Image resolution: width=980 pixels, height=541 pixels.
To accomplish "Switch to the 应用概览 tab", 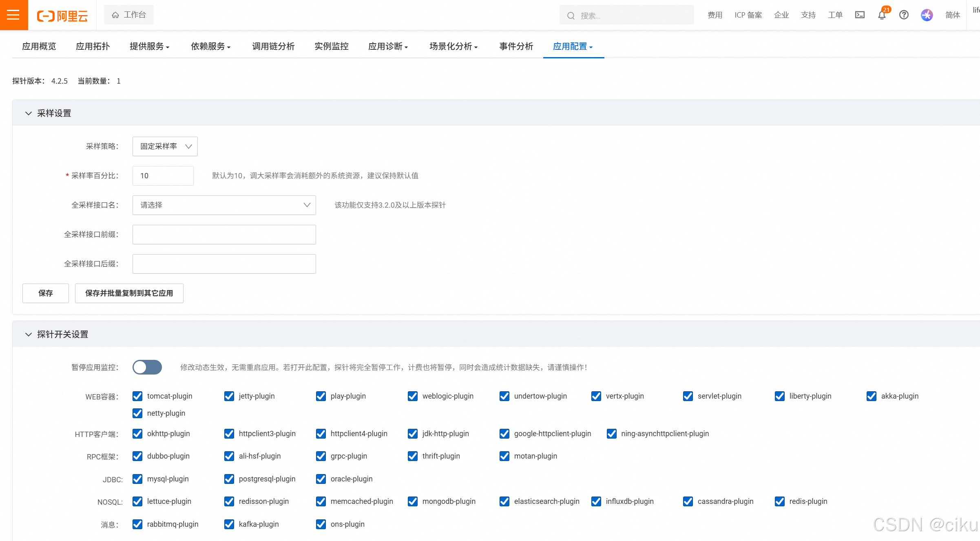I will (x=39, y=47).
